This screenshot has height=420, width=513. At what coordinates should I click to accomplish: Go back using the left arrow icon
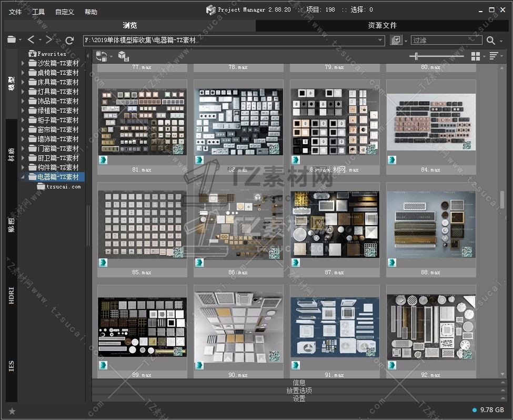click(x=31, y=40)
